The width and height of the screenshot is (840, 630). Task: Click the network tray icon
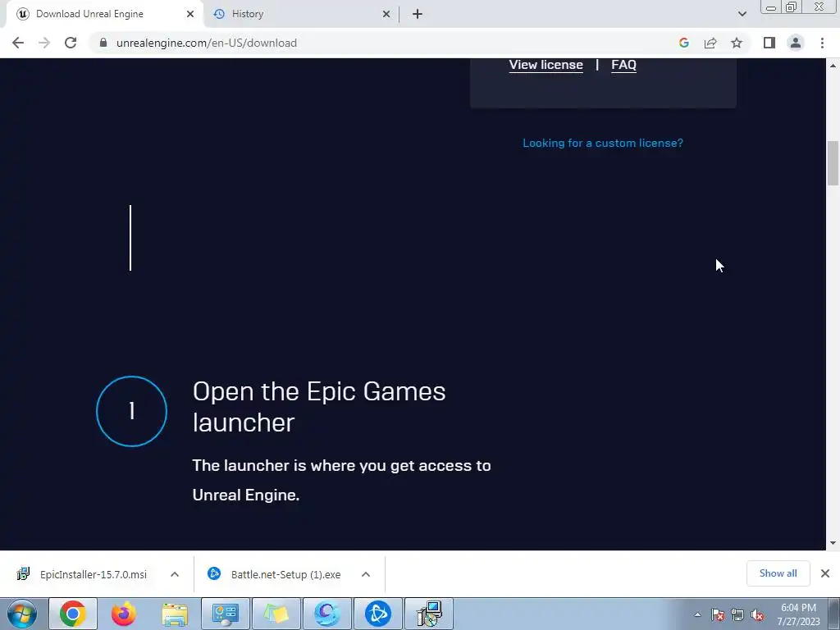tap(737, 614)
